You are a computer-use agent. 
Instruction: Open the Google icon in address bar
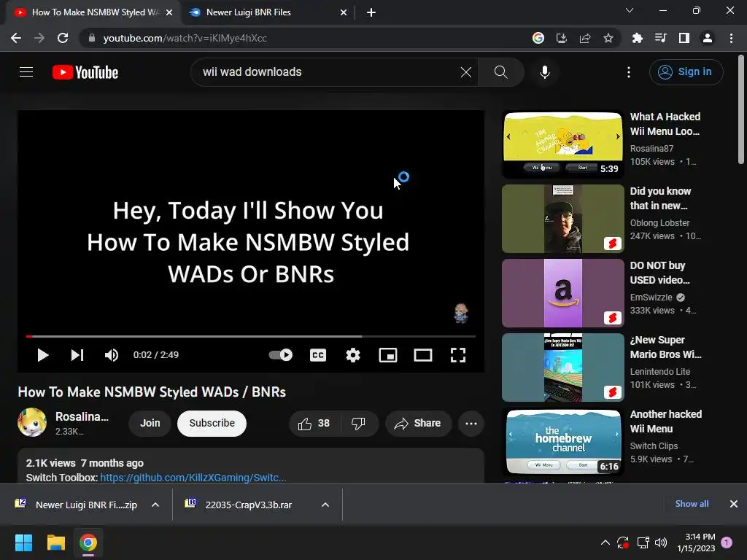pos(538,38)
